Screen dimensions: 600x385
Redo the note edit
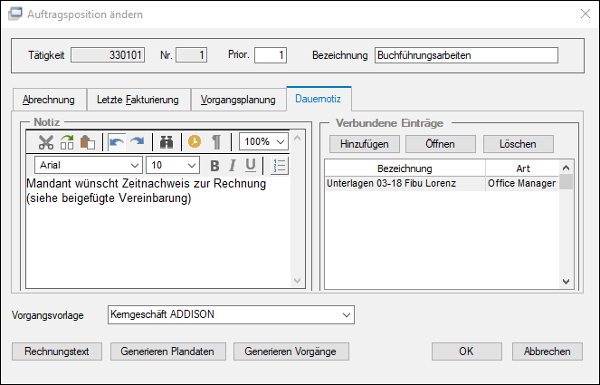[x=137, y=142]
